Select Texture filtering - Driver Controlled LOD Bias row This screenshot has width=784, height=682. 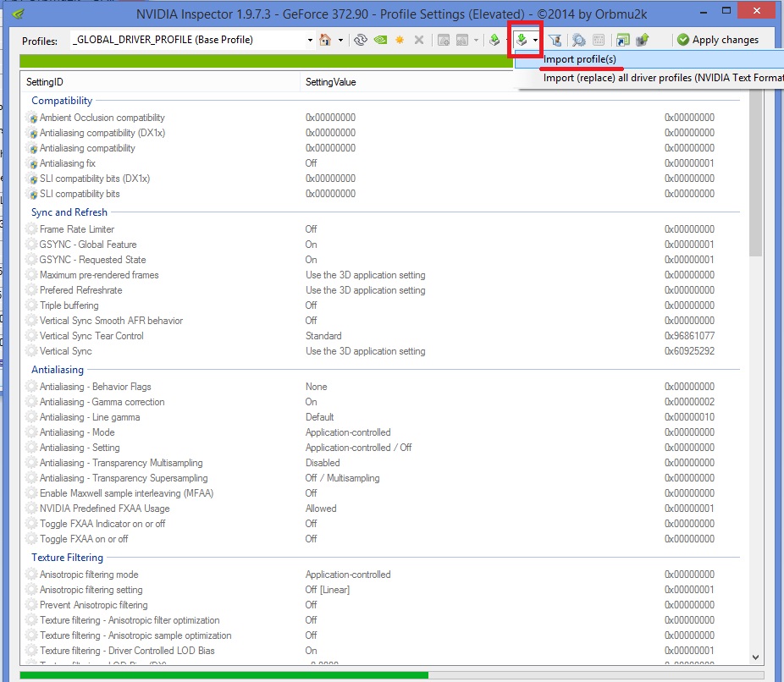[384, 651]
